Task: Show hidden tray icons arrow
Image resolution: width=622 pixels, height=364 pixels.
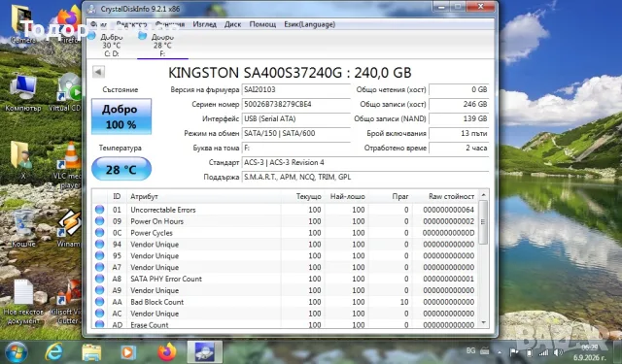Action: point(500,352)
